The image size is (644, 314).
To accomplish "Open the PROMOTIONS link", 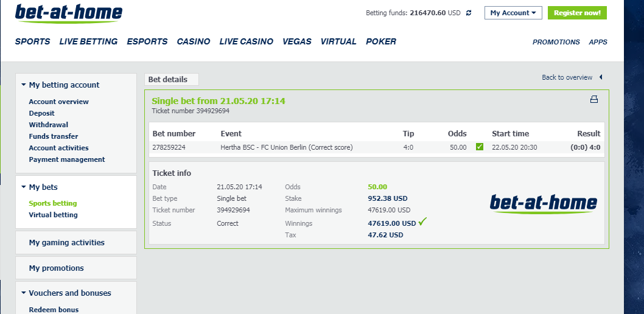I will [556, 42].
